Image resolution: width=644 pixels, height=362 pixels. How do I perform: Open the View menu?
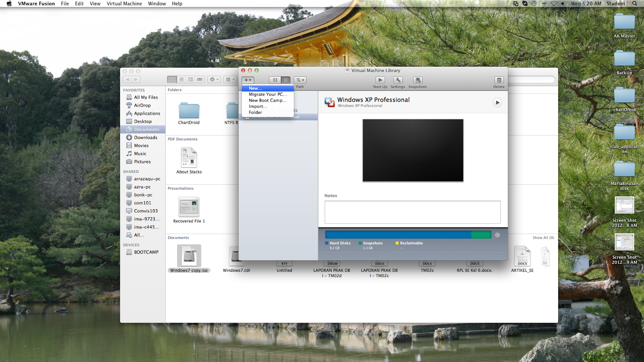[x=95, y=4]
